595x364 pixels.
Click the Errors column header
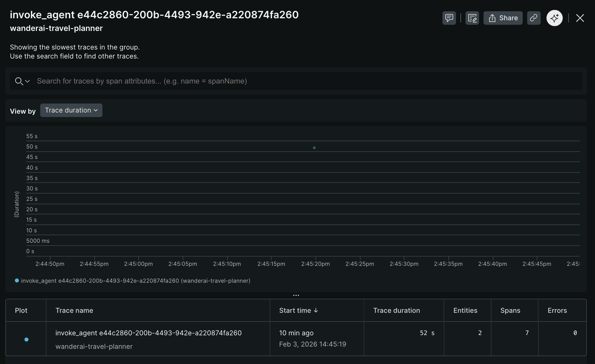[x=557, y=310]
